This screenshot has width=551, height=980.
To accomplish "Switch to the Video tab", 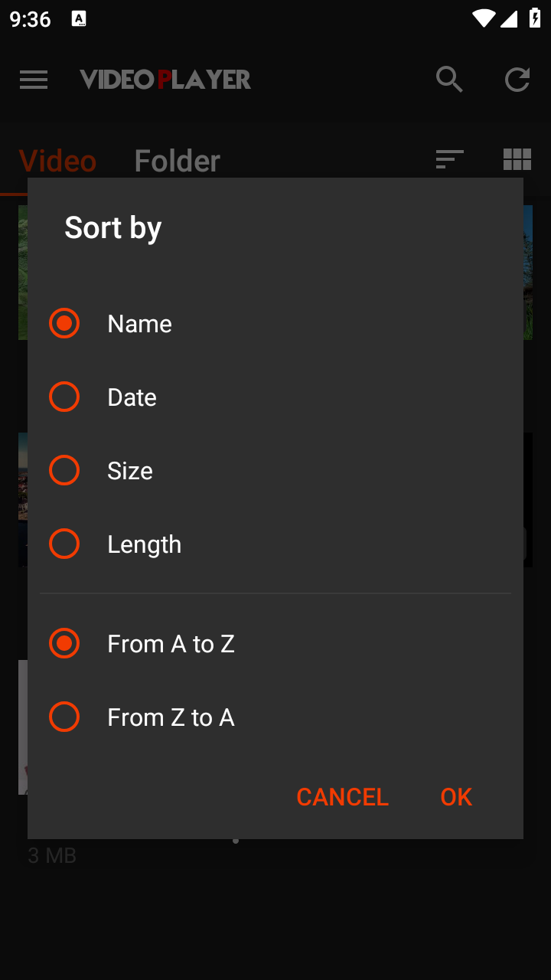I will click(57, 161).
